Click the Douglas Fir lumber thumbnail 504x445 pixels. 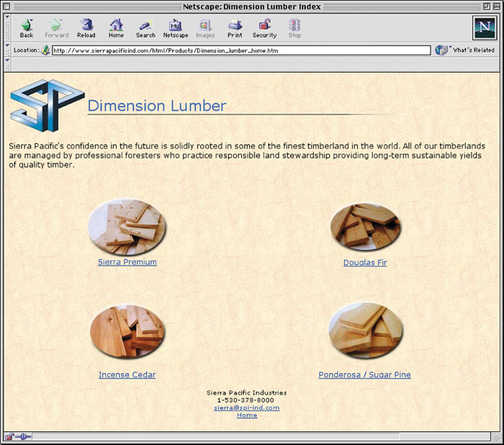click(366, 227)
